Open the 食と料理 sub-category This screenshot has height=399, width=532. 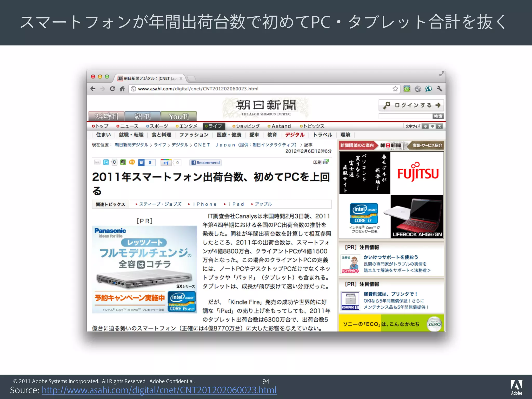[161, 135]
